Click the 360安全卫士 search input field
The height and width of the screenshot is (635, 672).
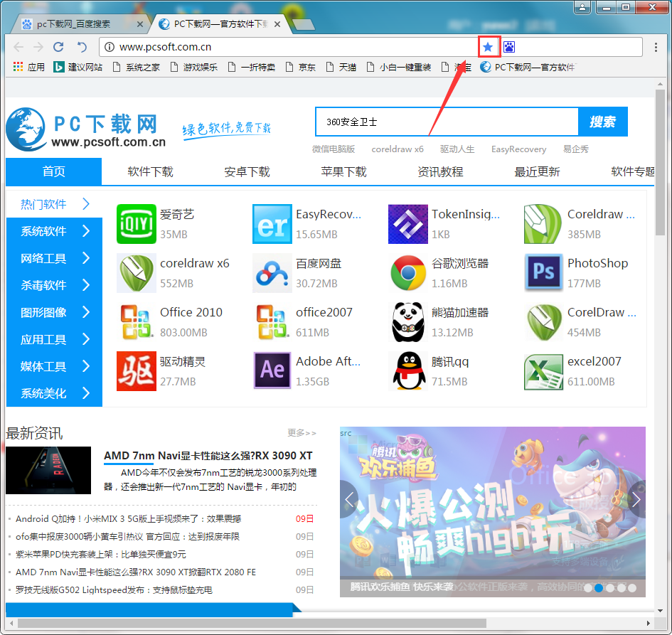pos(447,122)
